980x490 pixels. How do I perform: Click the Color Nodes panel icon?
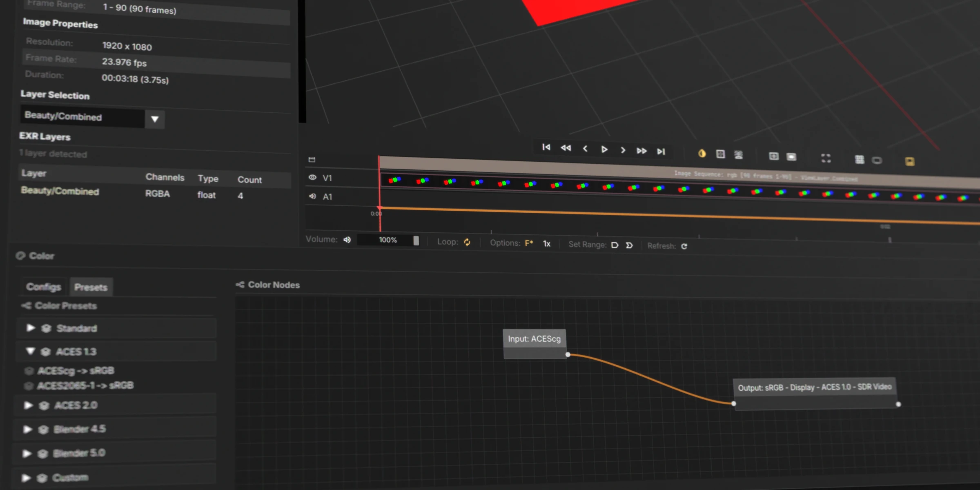click(241, 285)
